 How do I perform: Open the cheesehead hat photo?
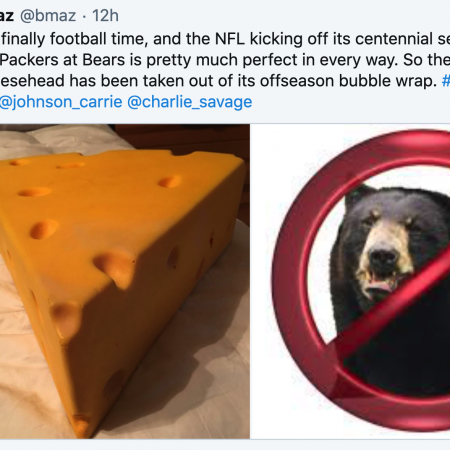125,281
